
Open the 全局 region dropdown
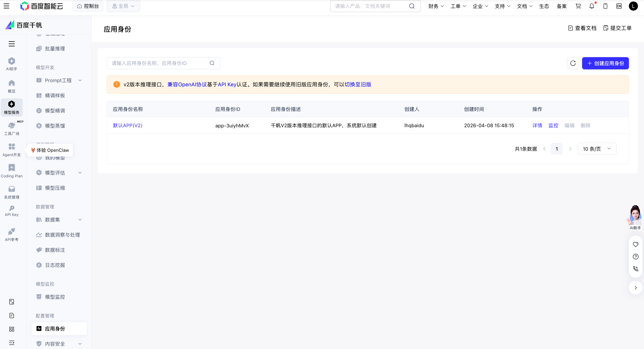click(x=123, y=6)
